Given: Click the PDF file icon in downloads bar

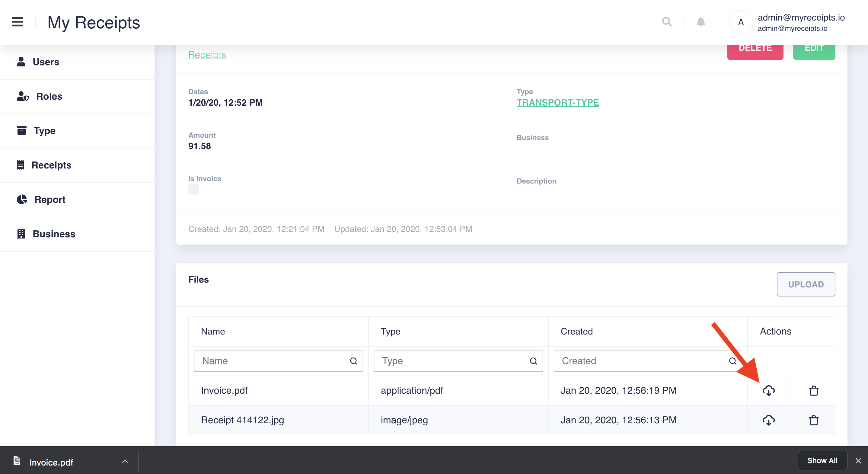Looking at the screenshot, I should [x=17, y=461].
